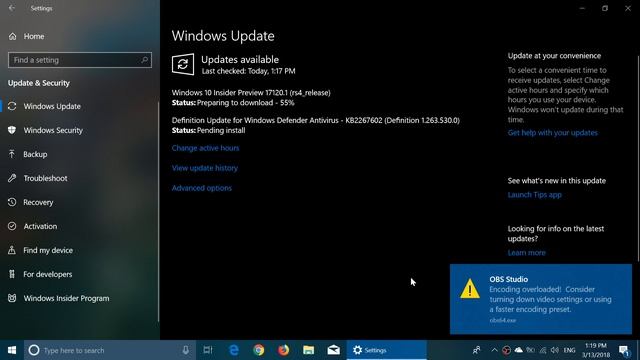The image size is (640, 360).
Task: Open Windows Security settings
Action: coord(80,130)
